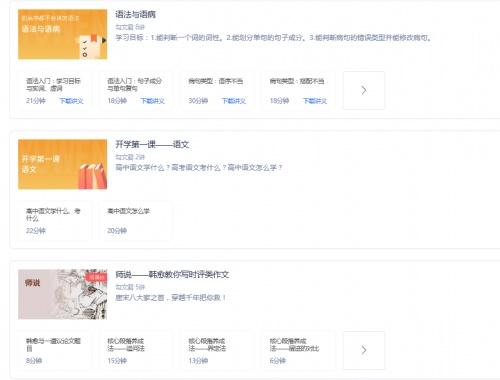Click the 语法与语病 course title
500x380 pixels.
[x=136, y=14]
